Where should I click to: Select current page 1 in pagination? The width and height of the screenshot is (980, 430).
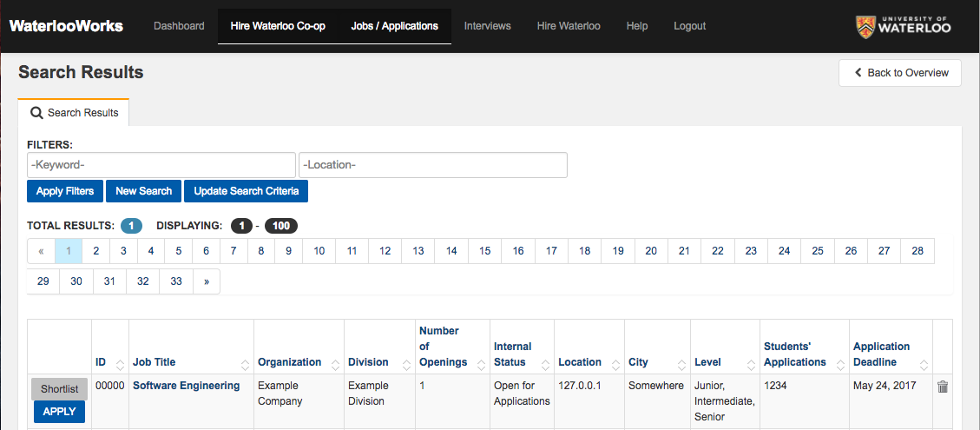tap(69, 251)
